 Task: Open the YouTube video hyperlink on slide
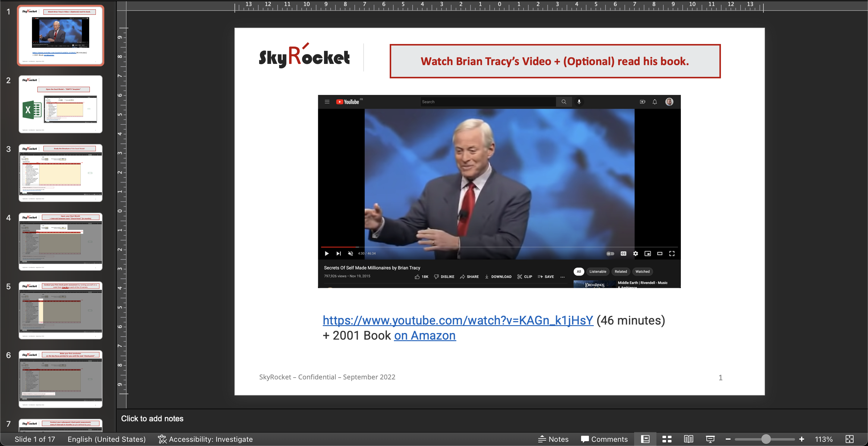pos(458,320)
